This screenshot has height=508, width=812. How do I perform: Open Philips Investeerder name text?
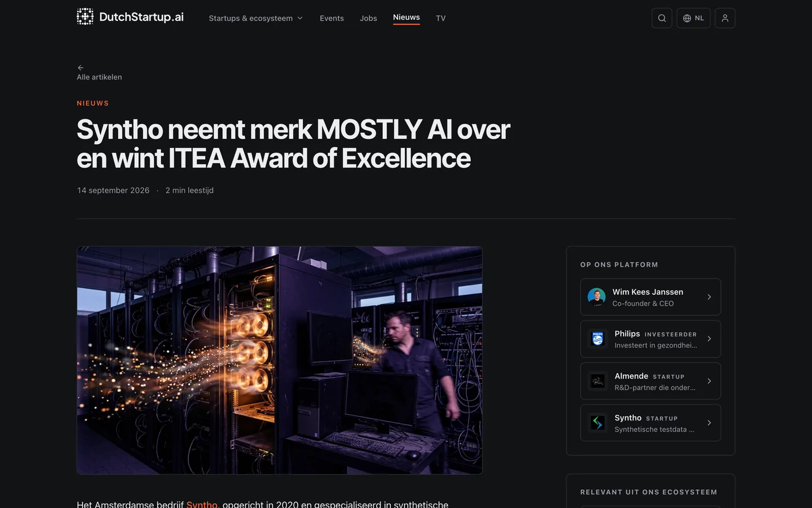point(627,334)
